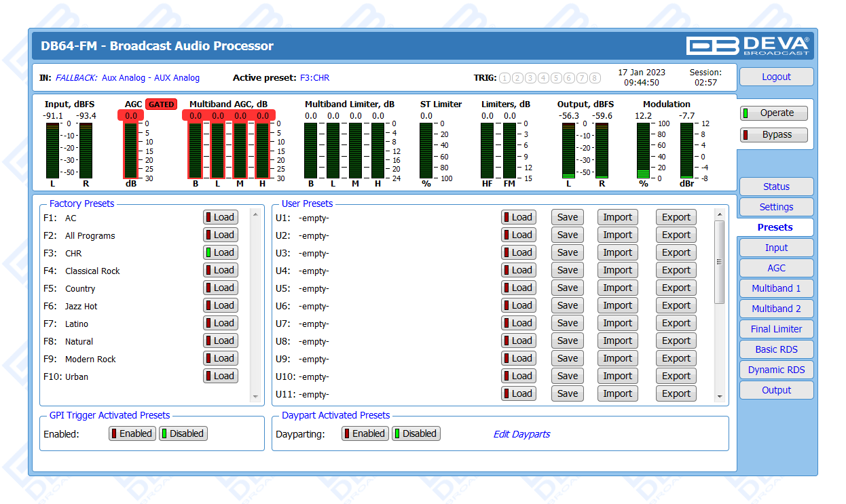Enable Dayparting activated presets
The height and width of the screenshot is (504, 846).
(365, 433)
